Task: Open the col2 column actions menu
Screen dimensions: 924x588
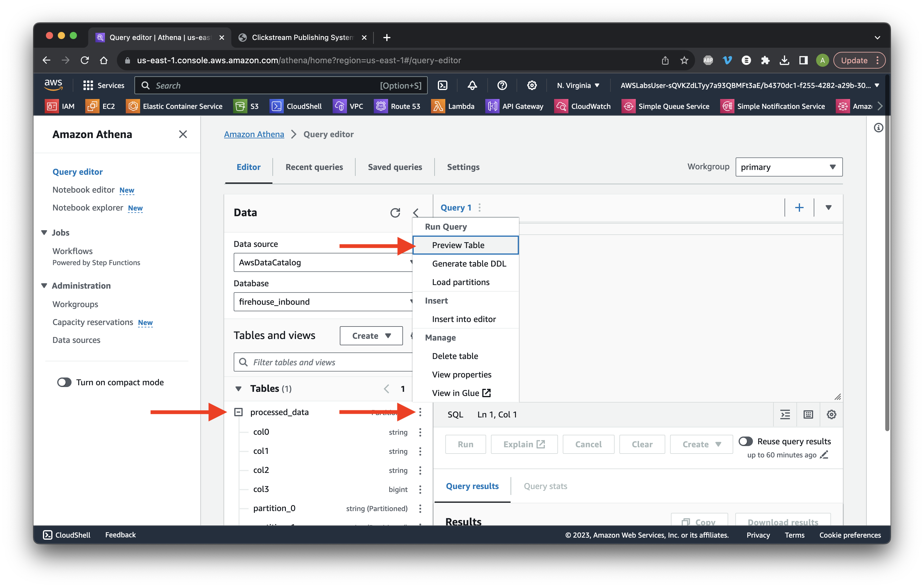Action: 420,470
